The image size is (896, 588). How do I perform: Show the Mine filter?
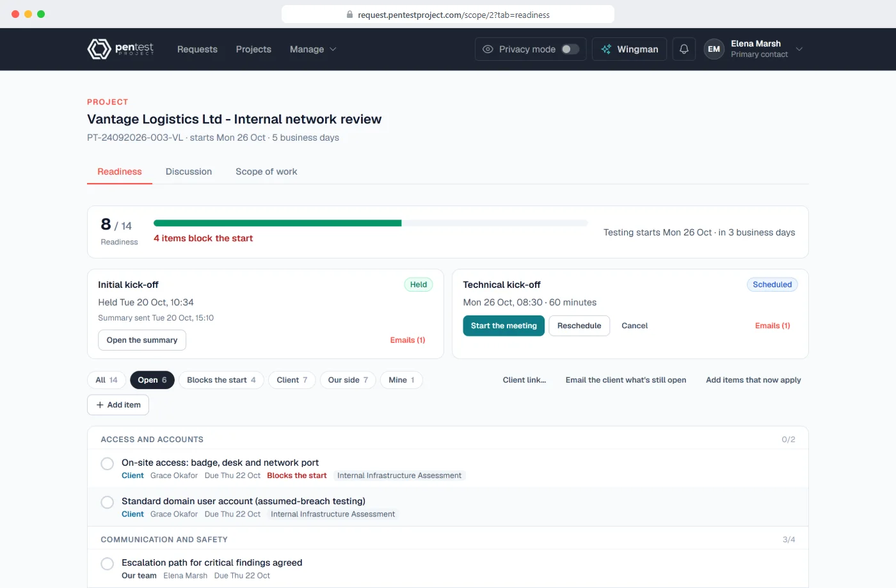tap(401, 380)
